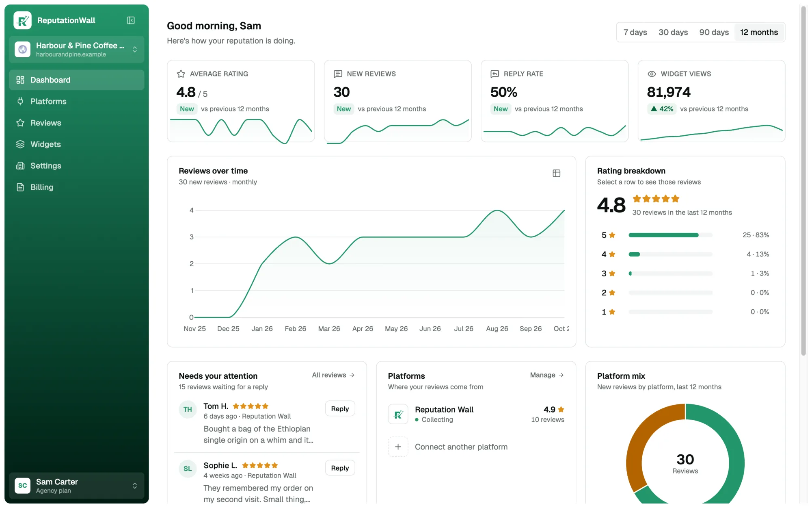The height and width of the screenshot is (508, 812).
Task: Click the plus icon to connect platform
Action: tap(398, 447)
